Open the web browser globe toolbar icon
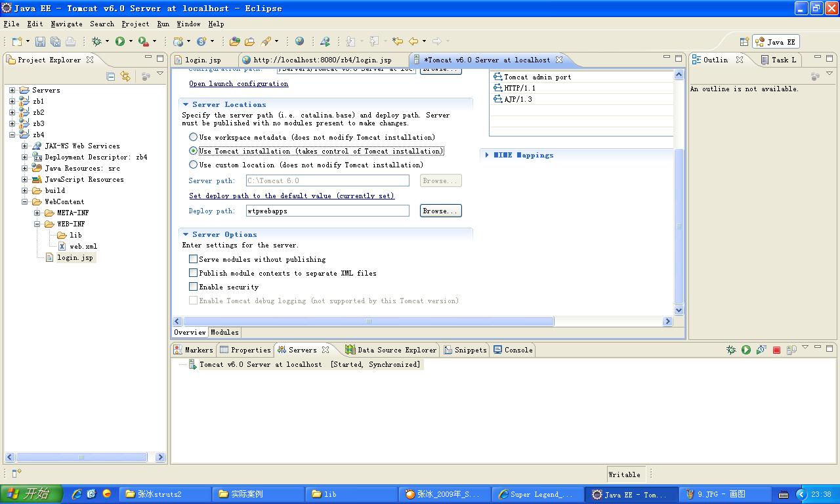The width and height of the screenshot is (840, 504). tap(299, 41)
